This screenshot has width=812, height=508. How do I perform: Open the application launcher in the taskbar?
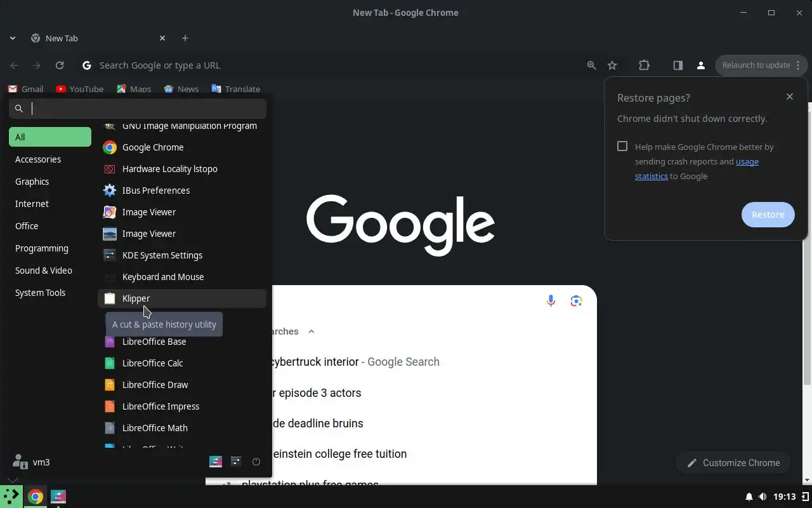pyautogui.click(x=12, y=496)
